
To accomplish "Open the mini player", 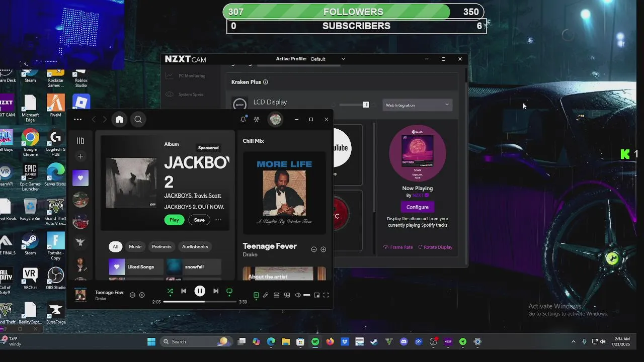I will tap(316, 295).
